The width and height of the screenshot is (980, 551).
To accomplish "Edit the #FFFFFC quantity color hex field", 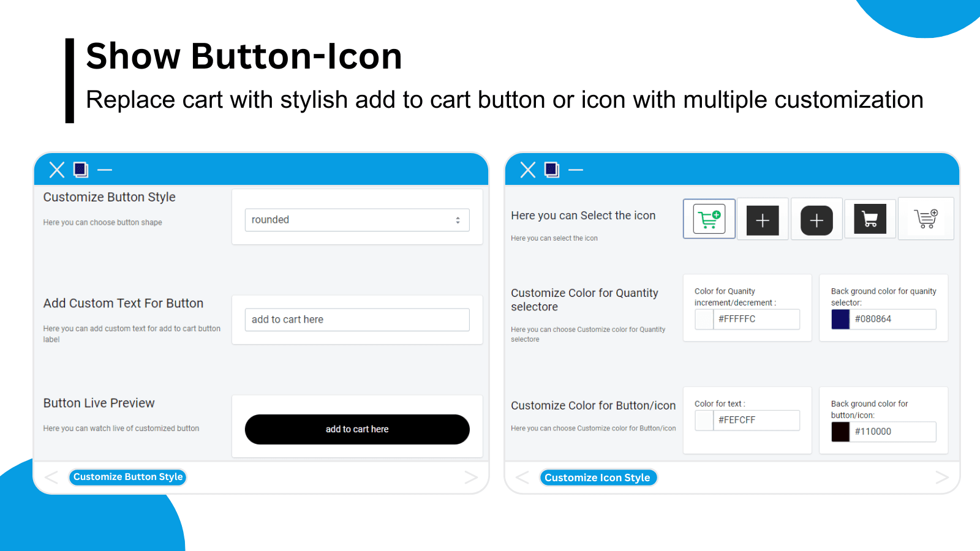I will [x=756, y=319].
